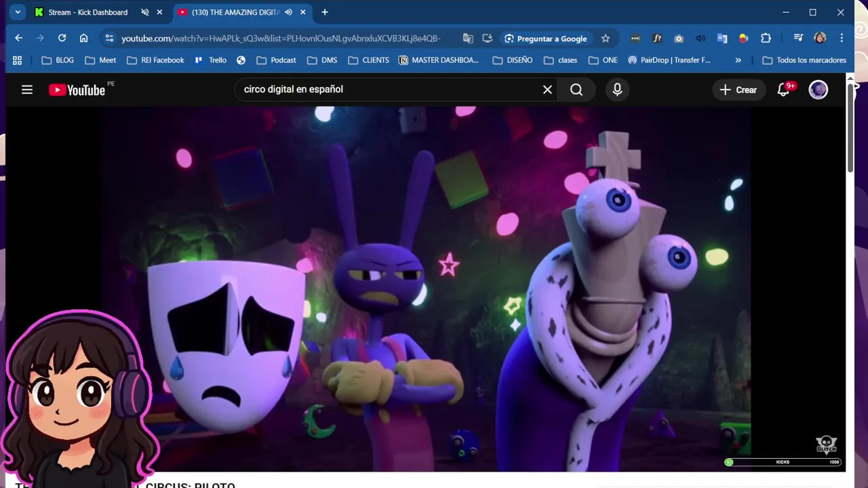View site information icon in address bar

coord(109,39)
